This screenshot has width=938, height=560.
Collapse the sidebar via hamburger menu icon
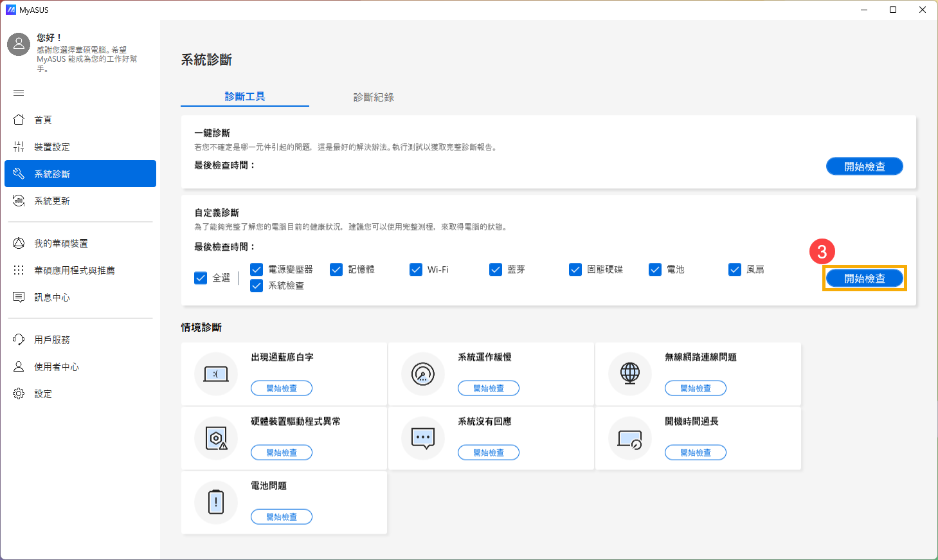pyautogui.click(x=19, y=93)
